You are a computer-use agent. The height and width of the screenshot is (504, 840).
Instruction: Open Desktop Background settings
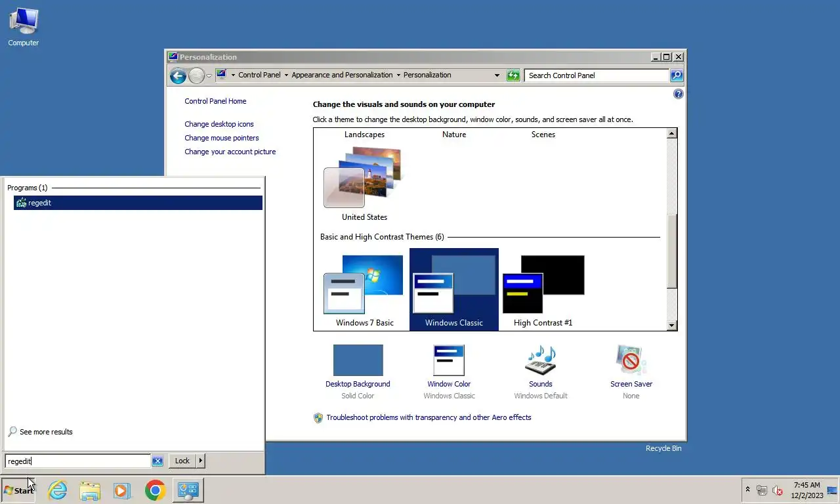358,371
